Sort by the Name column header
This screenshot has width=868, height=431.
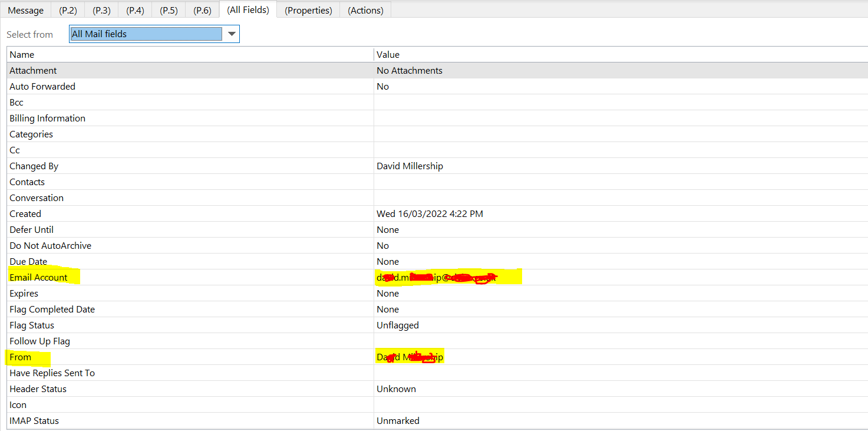click(191, 54)
